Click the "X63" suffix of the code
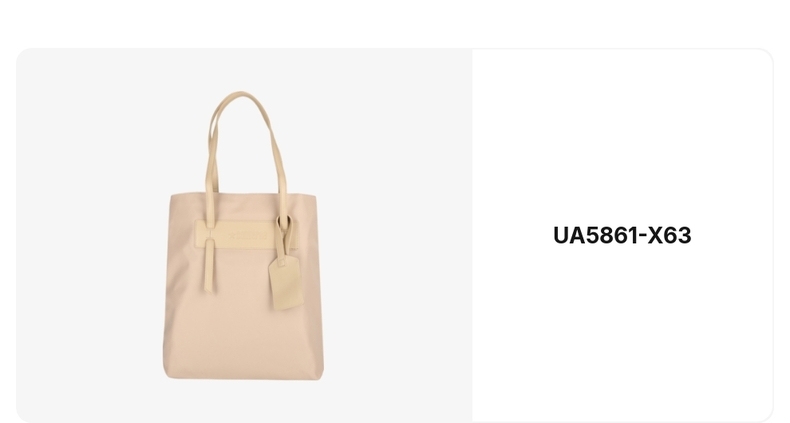 tap(669, 235)
